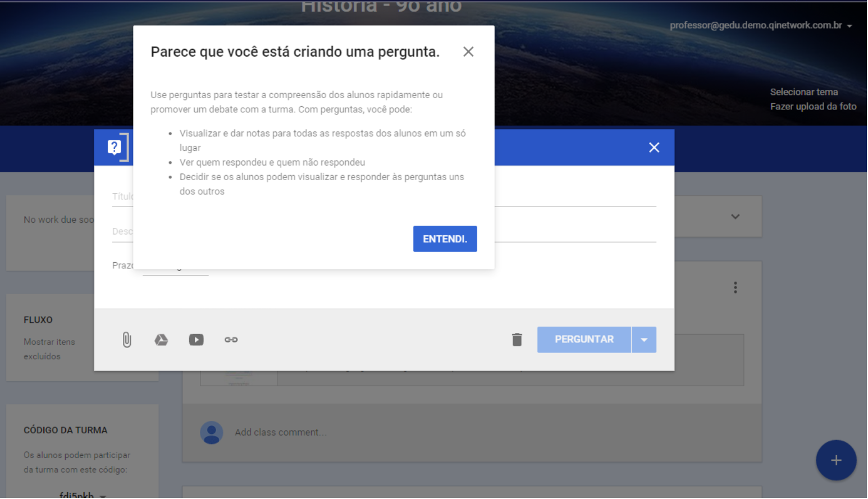Close the question creation dialog
The width and height of the screenshot is (868, 499).
click(x=654, y=148)
